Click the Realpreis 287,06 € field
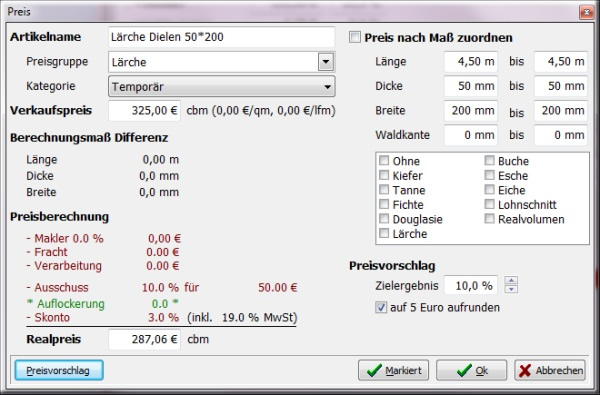Viewport: 600px width, 395px height. pos(144,340)
